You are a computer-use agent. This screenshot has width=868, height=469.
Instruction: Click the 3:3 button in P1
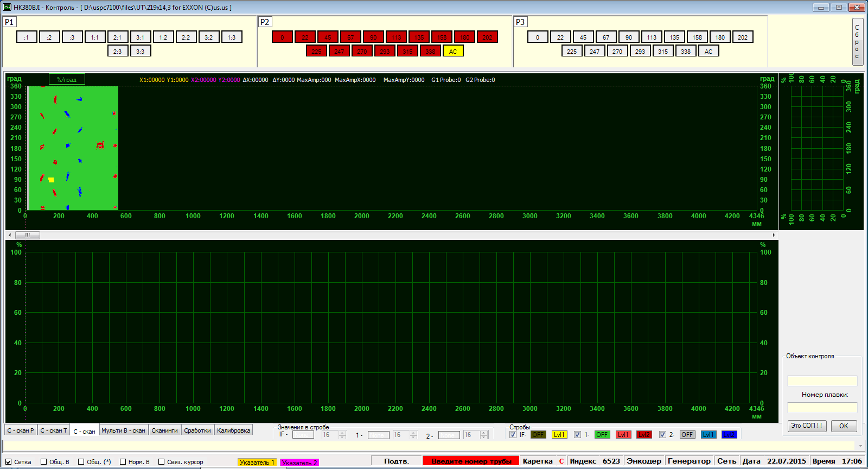point(141,51)
